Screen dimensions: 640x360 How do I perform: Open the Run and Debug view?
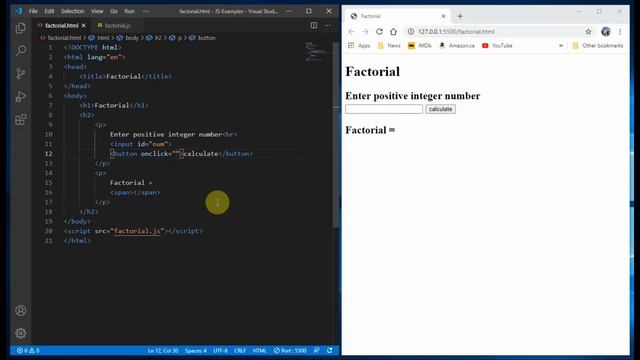21,96
